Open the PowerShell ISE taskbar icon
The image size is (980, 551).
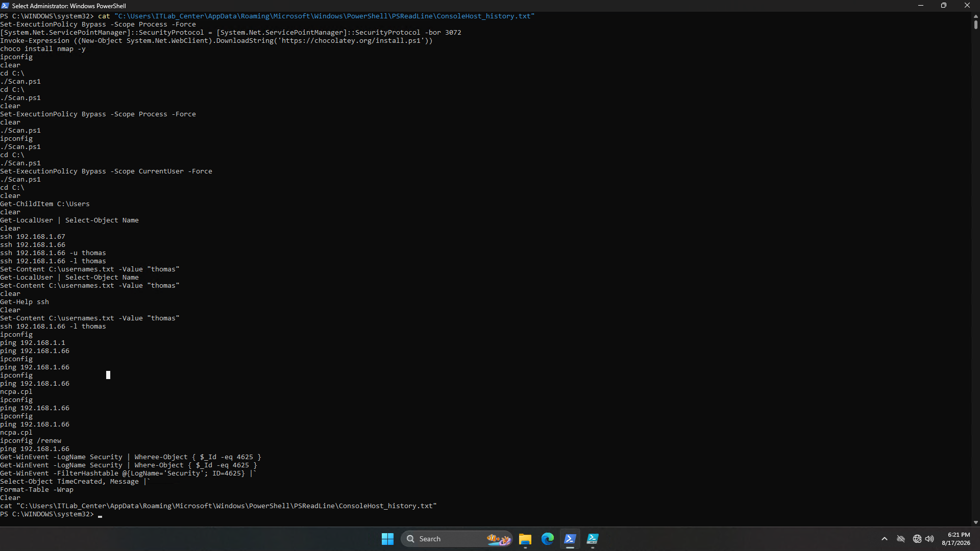coord(593,539)
